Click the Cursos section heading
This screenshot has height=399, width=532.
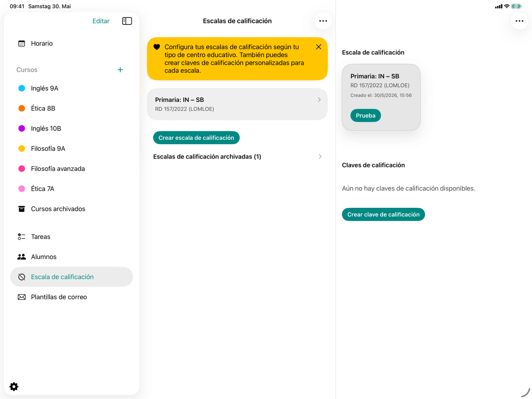[x=27, y=70]
